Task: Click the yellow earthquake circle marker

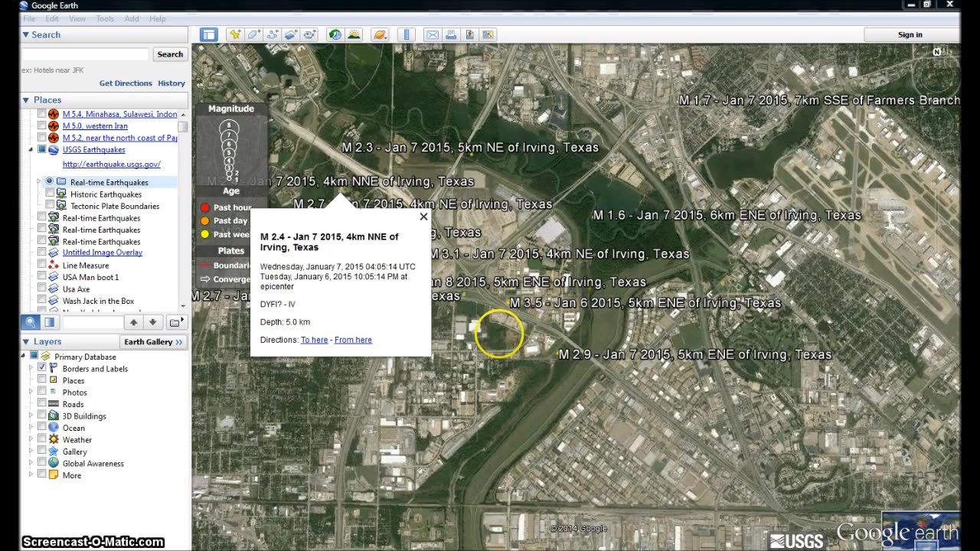Action: pyautogui.click(x=498, y=334)
